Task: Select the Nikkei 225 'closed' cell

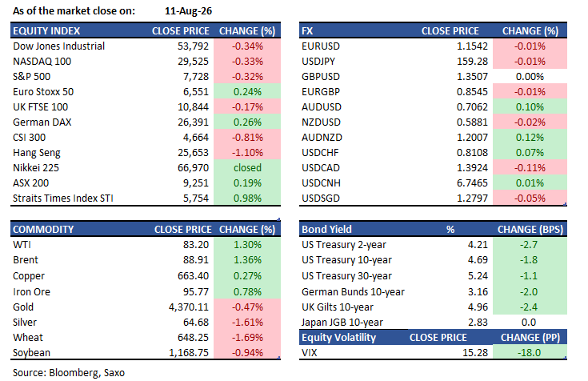Action: click(247, 168)
